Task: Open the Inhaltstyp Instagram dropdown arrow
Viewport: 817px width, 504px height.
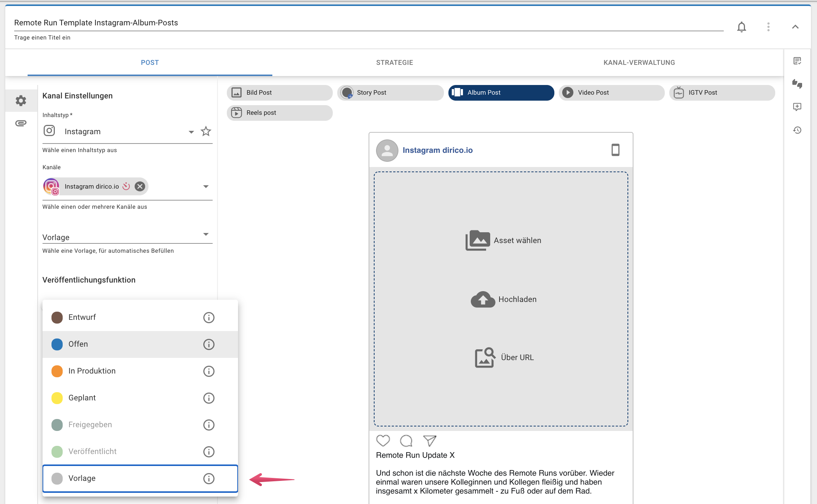Action: (x=191, y=132)
